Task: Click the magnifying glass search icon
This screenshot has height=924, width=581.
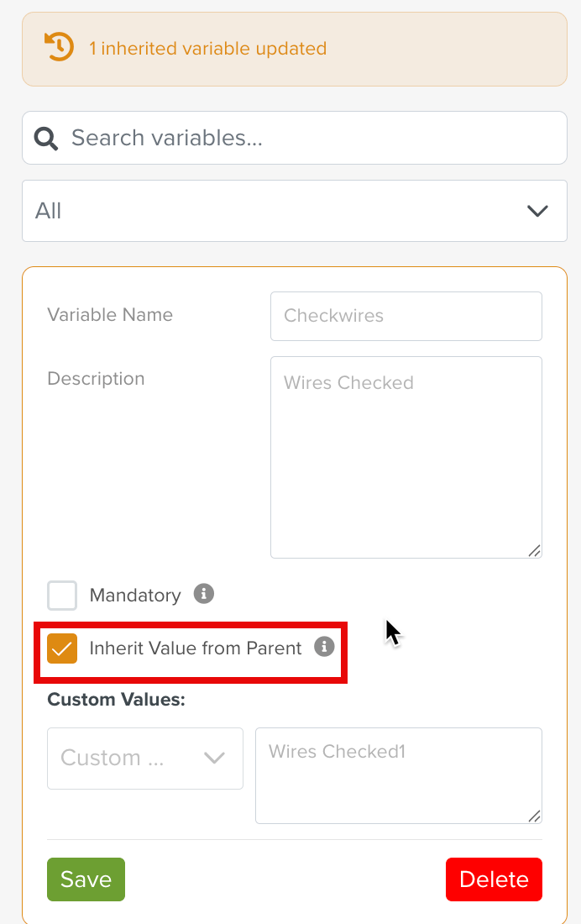Action: coord(46,138)
